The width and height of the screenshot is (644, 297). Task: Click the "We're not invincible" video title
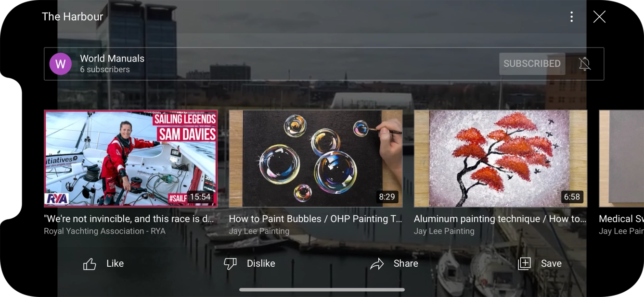[x=129, y=219]
